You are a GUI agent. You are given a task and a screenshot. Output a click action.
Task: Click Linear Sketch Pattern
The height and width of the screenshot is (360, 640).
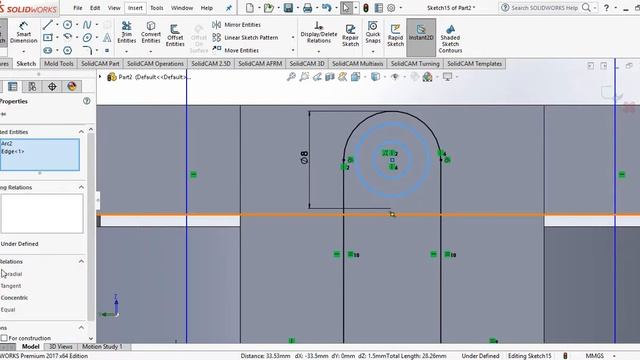245,38
